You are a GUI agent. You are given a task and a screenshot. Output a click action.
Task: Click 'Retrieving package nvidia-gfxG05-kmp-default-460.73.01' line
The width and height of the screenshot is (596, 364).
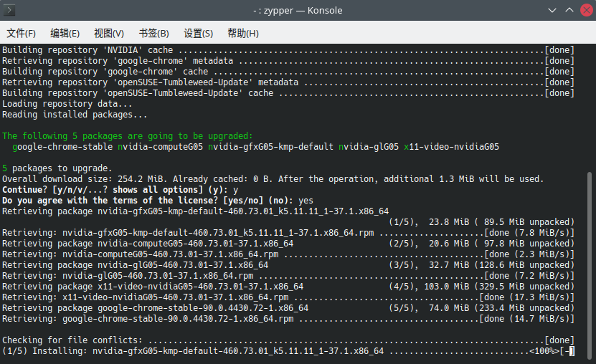coord(195,211)
